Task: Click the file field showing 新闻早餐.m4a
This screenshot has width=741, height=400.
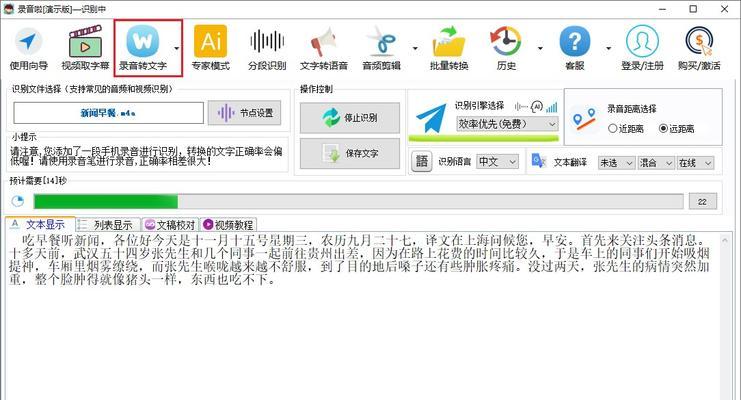Action: coord(108,113)
